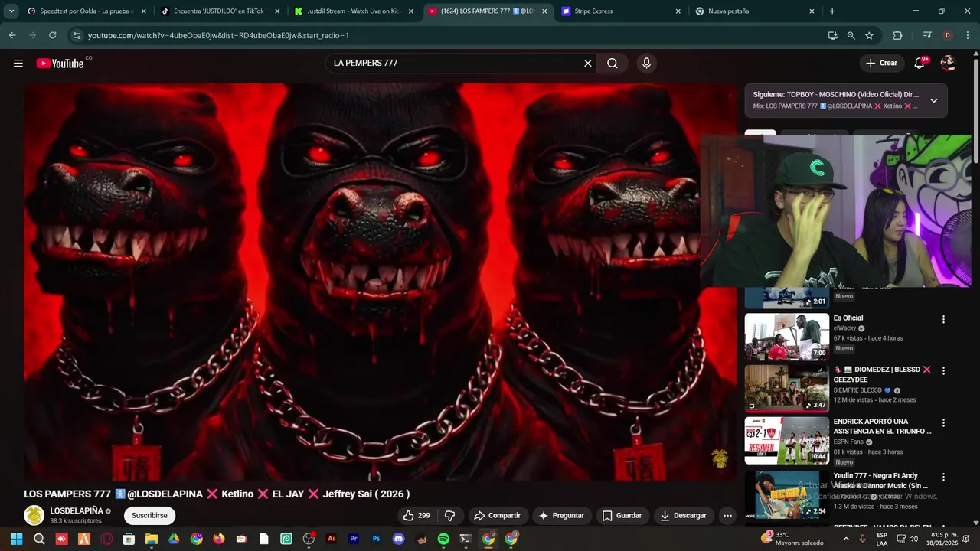980x551 pixels.
Task: Open a new browser tab
Action: pos(832,11)
